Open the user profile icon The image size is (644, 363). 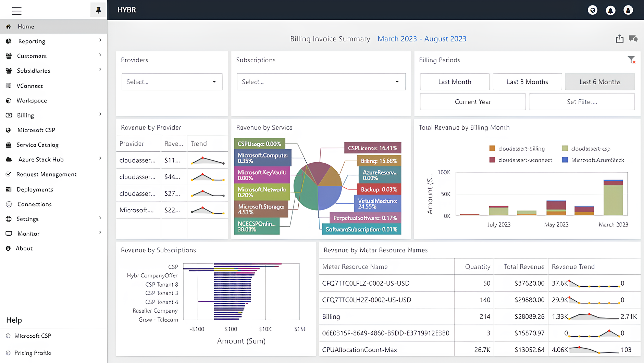coord(628,10)
